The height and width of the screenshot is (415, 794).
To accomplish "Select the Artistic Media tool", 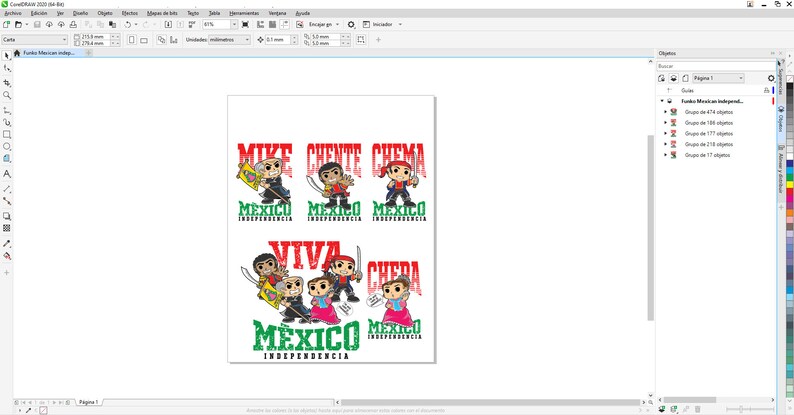I will tap(7, 122).
